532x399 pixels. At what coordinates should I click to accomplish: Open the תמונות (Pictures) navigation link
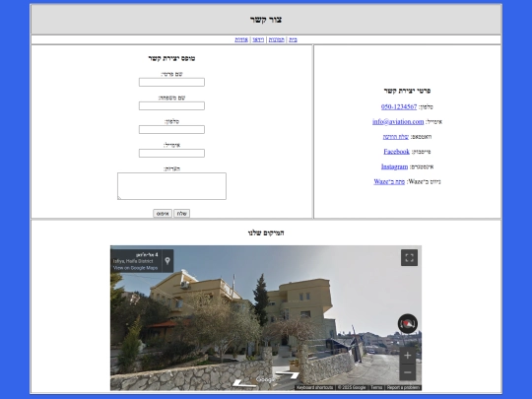[x=277, y=39]
